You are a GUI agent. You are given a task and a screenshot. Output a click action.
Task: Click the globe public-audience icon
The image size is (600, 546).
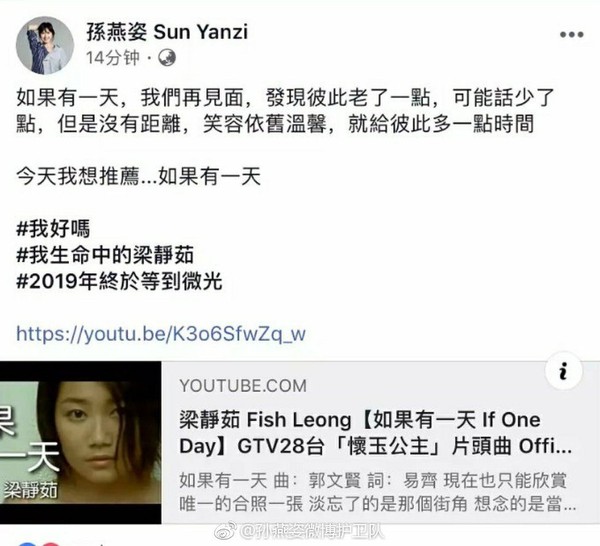tap(167, 58)
